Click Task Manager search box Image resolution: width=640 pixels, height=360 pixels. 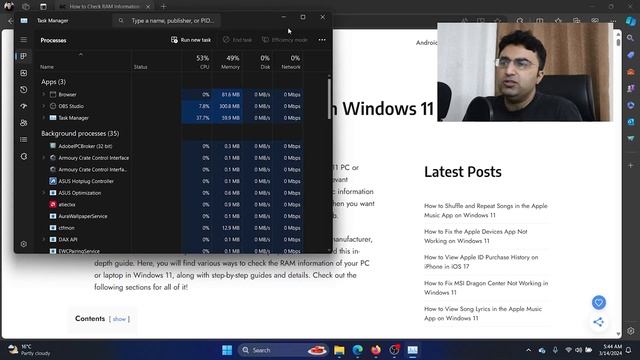[x=167, y=20]
